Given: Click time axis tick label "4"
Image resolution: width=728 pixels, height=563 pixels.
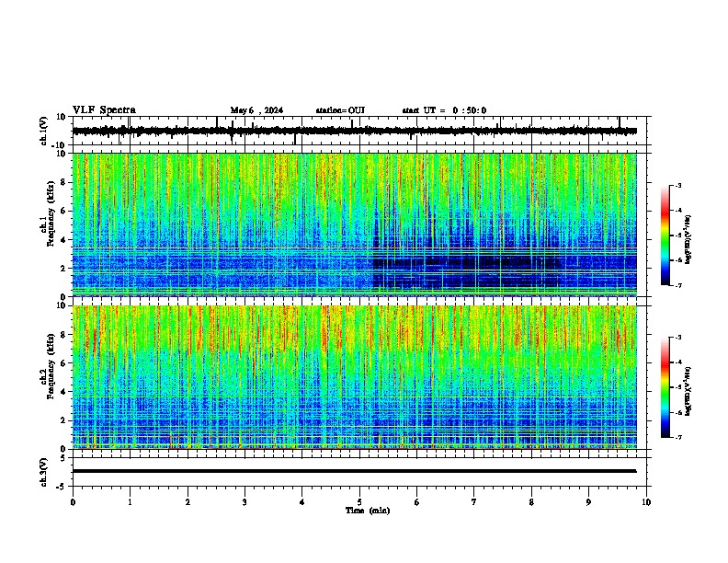Looking at the screenshot, I should (302, 502).
